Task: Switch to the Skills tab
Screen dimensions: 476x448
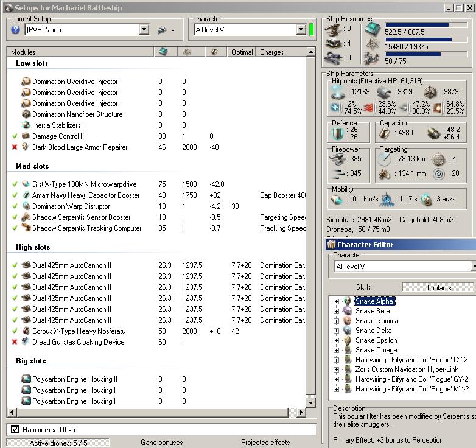Action: [x=363, y=287]
